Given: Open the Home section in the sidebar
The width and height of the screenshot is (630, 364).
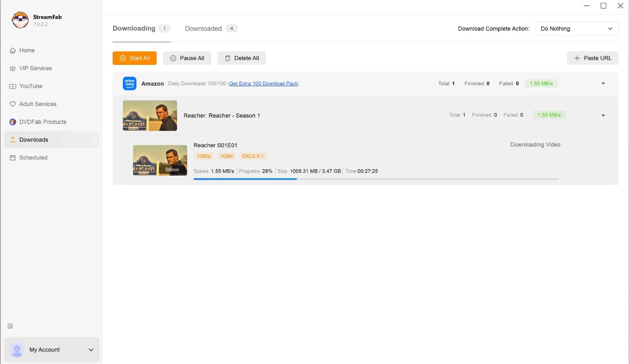Looking at the screenshot, I should click(27, 50).
